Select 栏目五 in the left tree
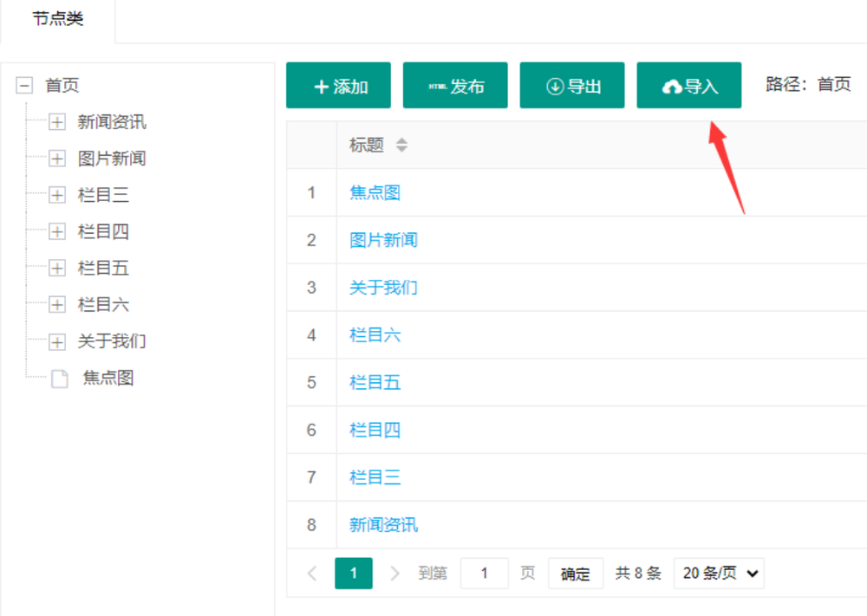This screenshot has width=867, height=616. tap(103, 269)
